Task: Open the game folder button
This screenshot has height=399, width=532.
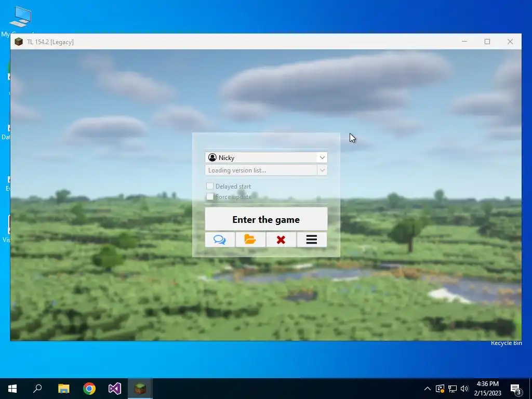Action: click(250, 240)
